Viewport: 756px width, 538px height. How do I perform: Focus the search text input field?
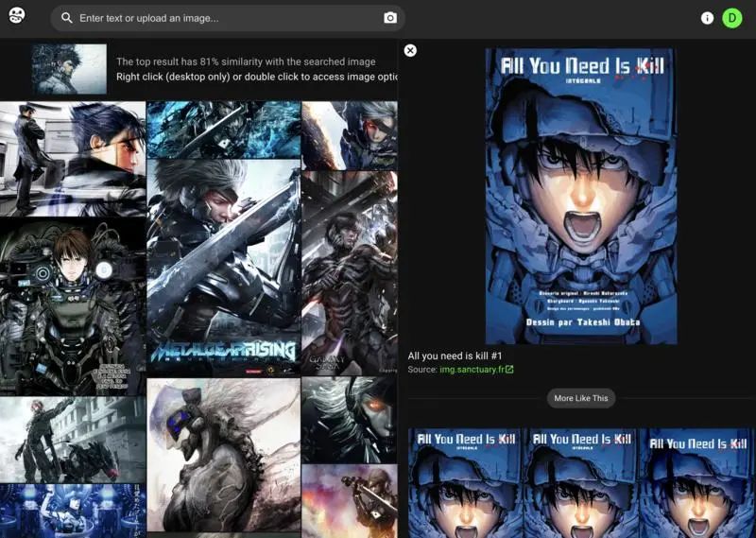coord(229,18)
